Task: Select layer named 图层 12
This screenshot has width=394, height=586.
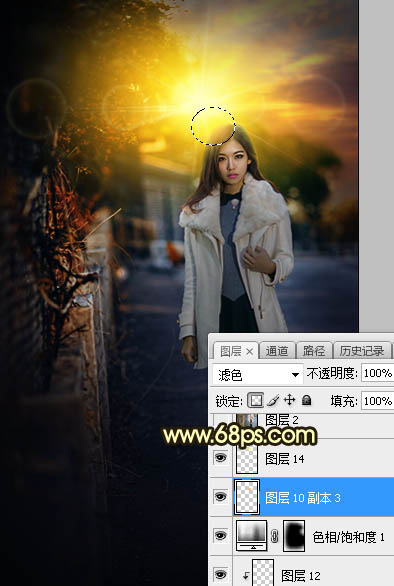Action: [x=300, y=576]
